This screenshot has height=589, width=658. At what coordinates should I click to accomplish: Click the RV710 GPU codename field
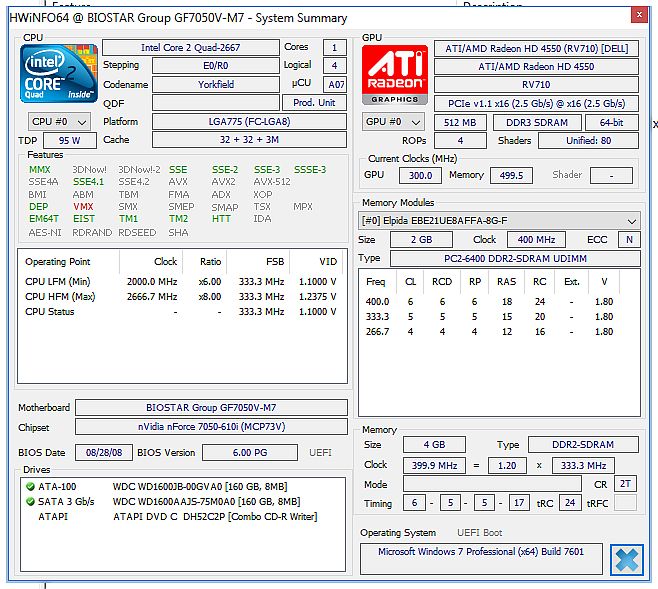coord(536,85)
